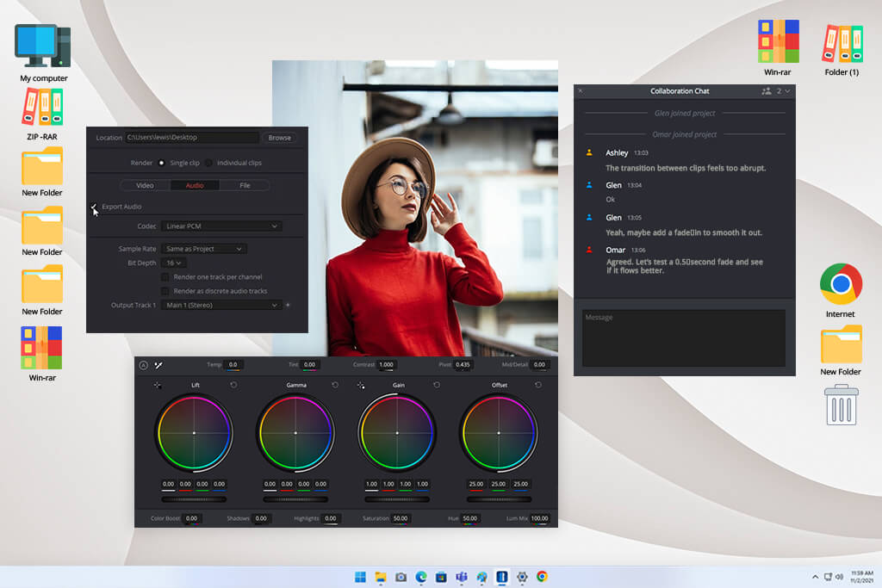Click the Offset master wheel slider
Screen dimensions: 882x588
(x=499, y=499)
